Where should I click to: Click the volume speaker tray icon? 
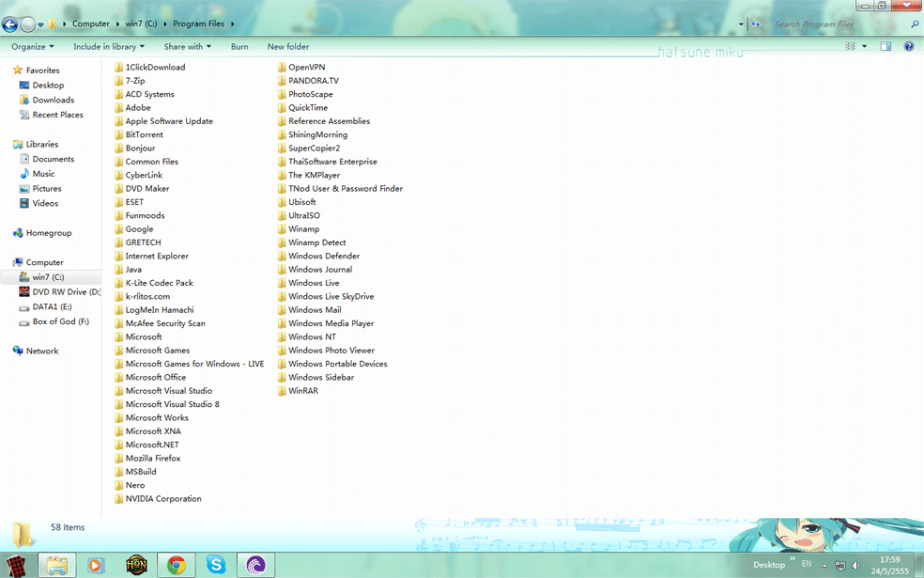(x=855, y=566)
